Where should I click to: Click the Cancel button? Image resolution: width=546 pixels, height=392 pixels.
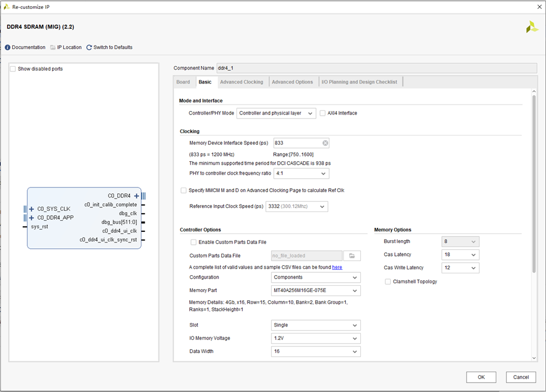(x=521, y=377)
